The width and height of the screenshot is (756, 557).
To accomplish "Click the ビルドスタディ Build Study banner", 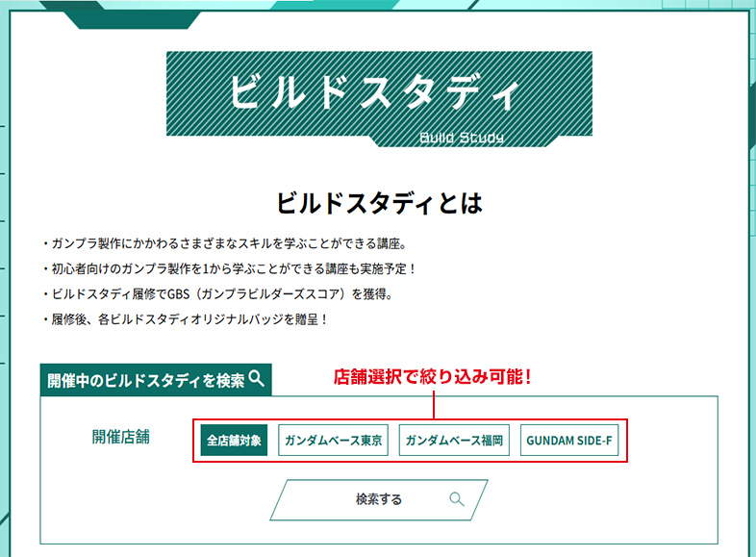I will point(379,99).
